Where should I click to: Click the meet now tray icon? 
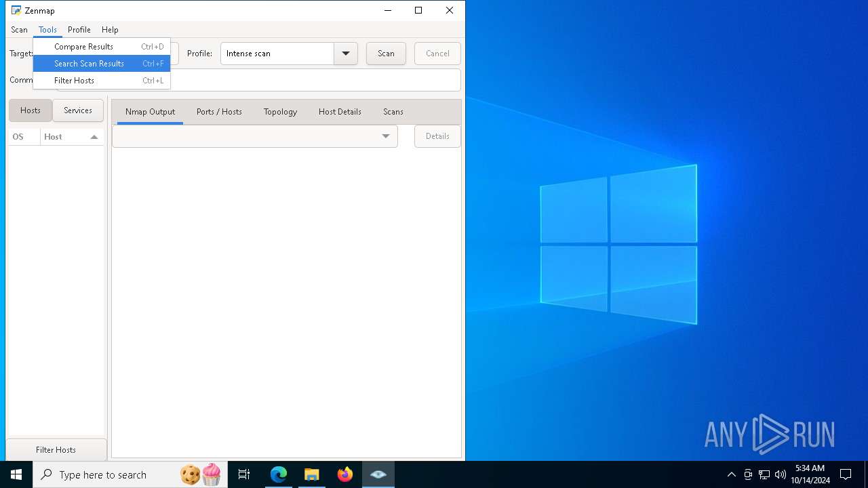pos(748,474)
